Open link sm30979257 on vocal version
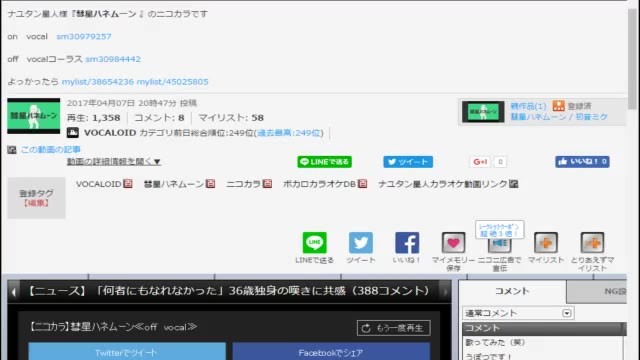Screen dimensions: 640x360 84,36
